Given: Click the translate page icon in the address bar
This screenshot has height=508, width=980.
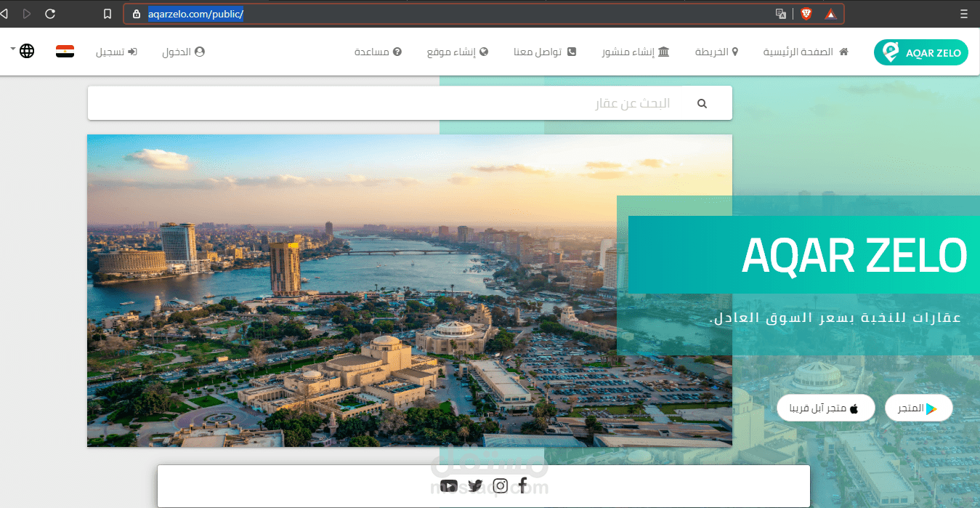Looking at the screenshot, I should [780, 14].
